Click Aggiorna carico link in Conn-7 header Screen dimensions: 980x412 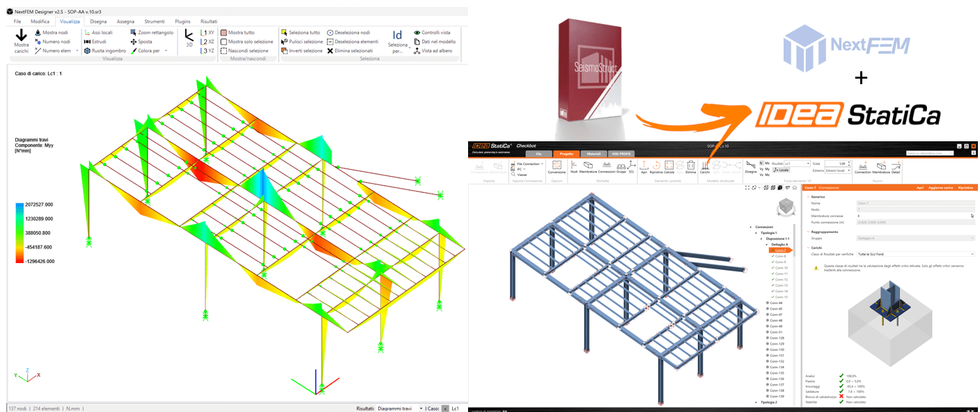tap(941, 188)
